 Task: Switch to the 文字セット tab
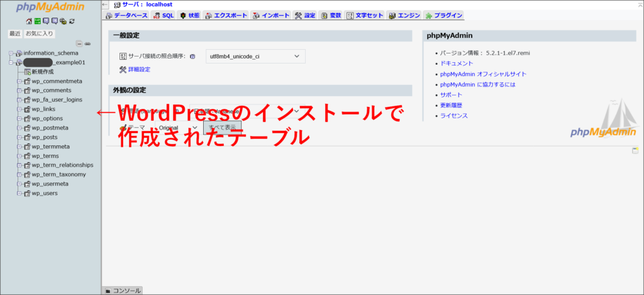364,16
